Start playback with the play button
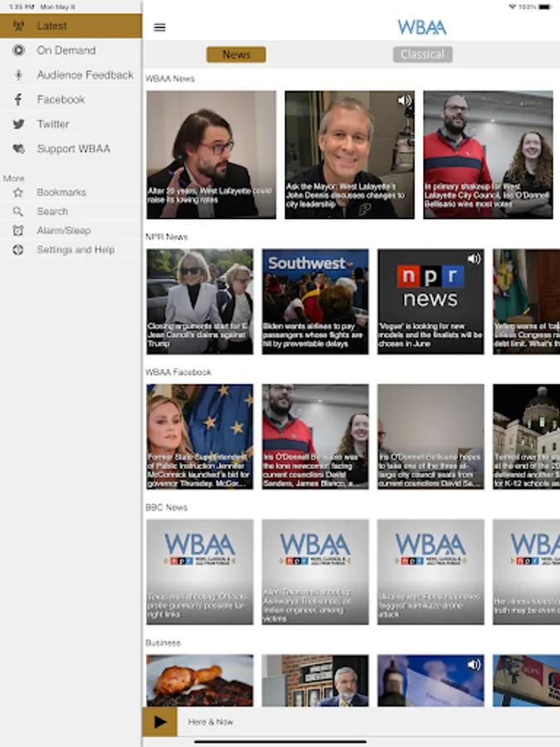Image resolution: width=560 pixels, height=747 pixels. 159,722
